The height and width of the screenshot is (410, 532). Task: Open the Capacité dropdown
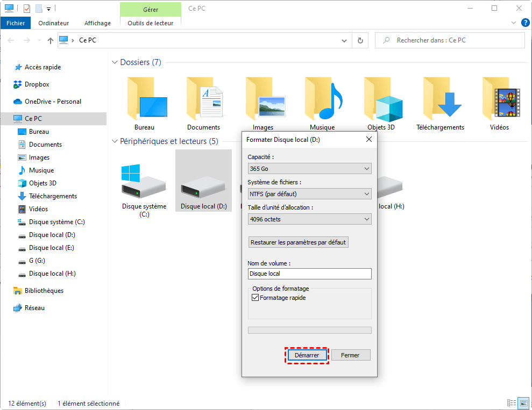(x=309, y=168)
